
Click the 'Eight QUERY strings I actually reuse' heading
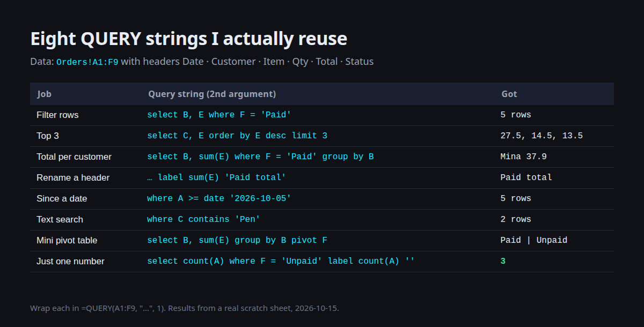pyautogui.click(x=188, y=39)
